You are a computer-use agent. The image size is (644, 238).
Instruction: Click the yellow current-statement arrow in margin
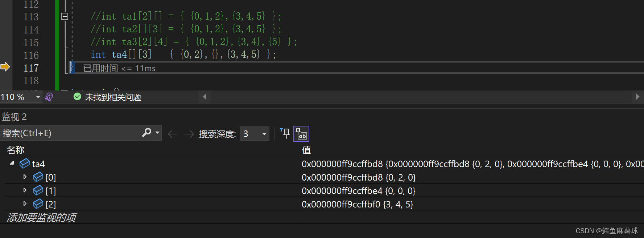[5, 67]
